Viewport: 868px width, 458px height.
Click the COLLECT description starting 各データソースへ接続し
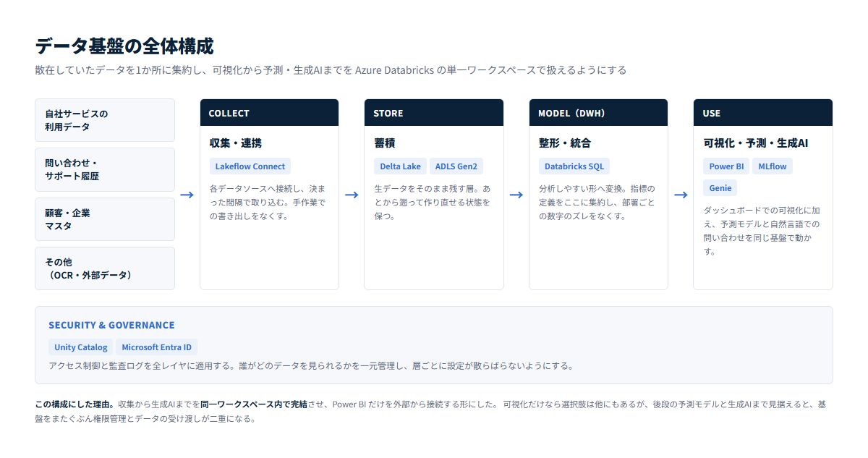coord(268,202)
